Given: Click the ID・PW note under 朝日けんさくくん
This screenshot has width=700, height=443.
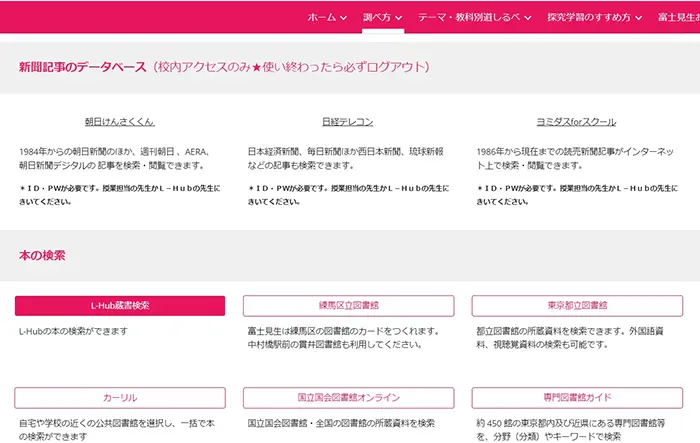Looking at the screenshot, I should click(x=120, y=195).
